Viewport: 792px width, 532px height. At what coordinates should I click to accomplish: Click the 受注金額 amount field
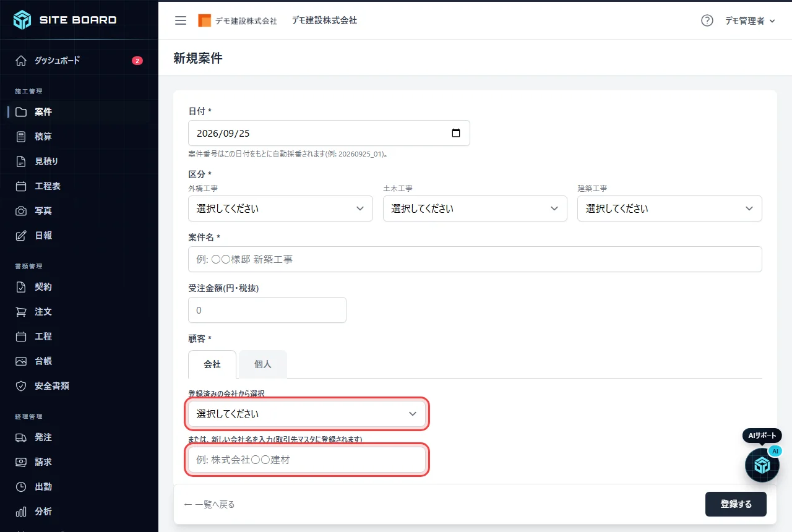[x=267, y=310]
